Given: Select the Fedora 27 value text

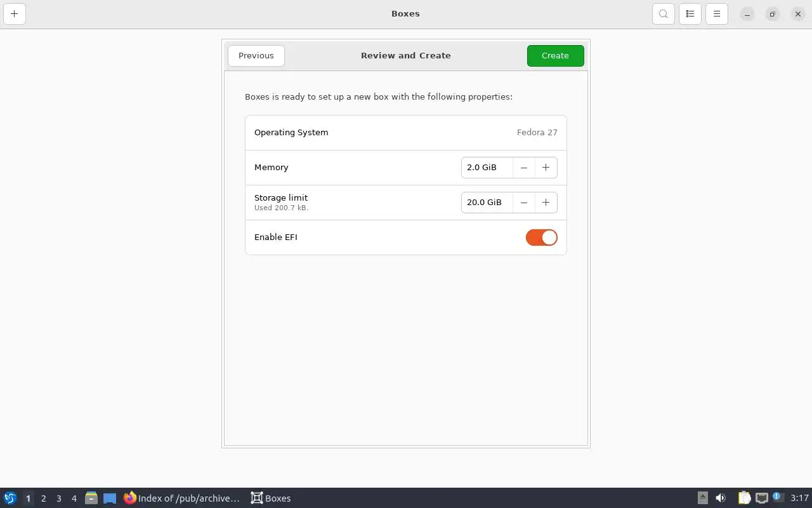Looking at the screenshot, I should (x=537, y=133).
